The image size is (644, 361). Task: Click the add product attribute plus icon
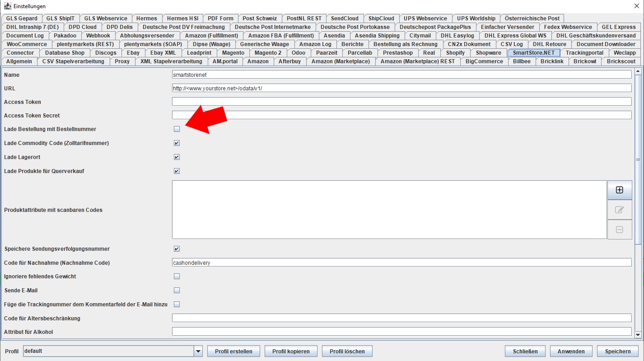pos(620,190)
